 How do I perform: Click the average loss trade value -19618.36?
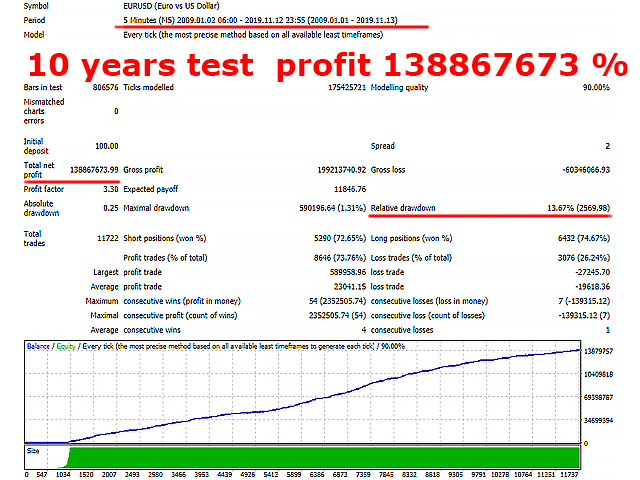click(593, 287)
